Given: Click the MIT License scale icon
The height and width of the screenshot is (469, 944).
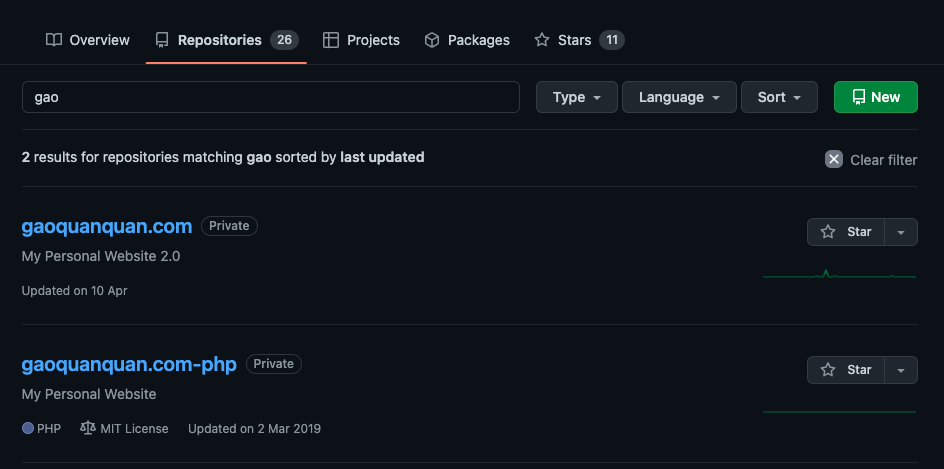Looking at the screenshot, I should [x=88, y=428].
